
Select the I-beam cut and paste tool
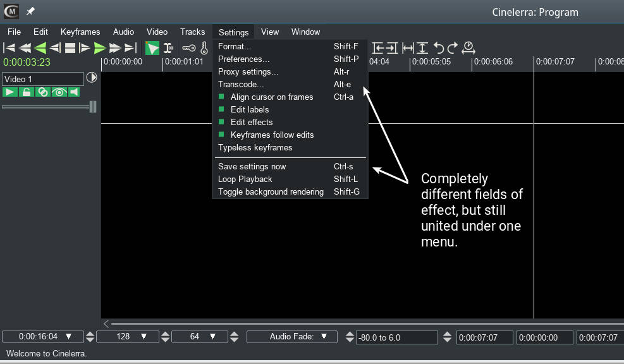point(168,48)
